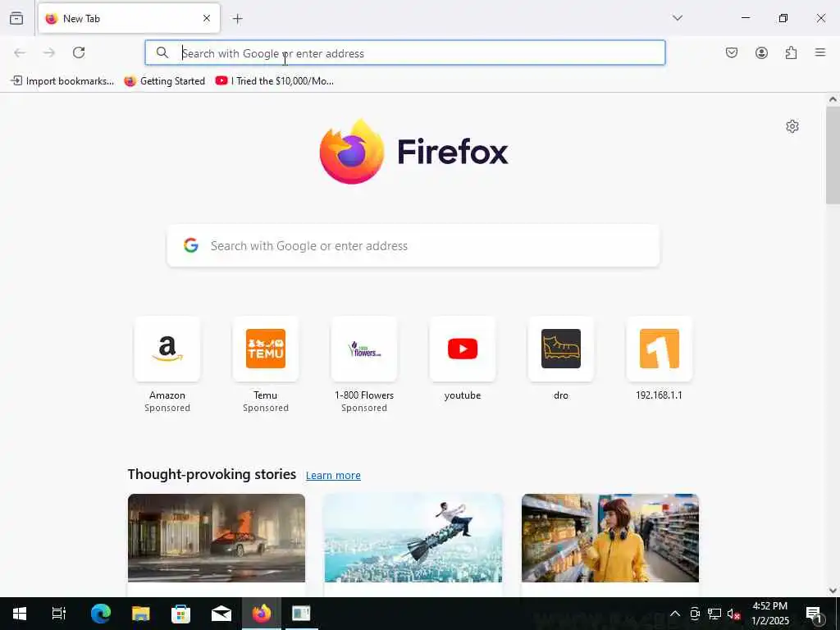
Task: Open the Extensions puzzle icon
Action: click(791, 52)
